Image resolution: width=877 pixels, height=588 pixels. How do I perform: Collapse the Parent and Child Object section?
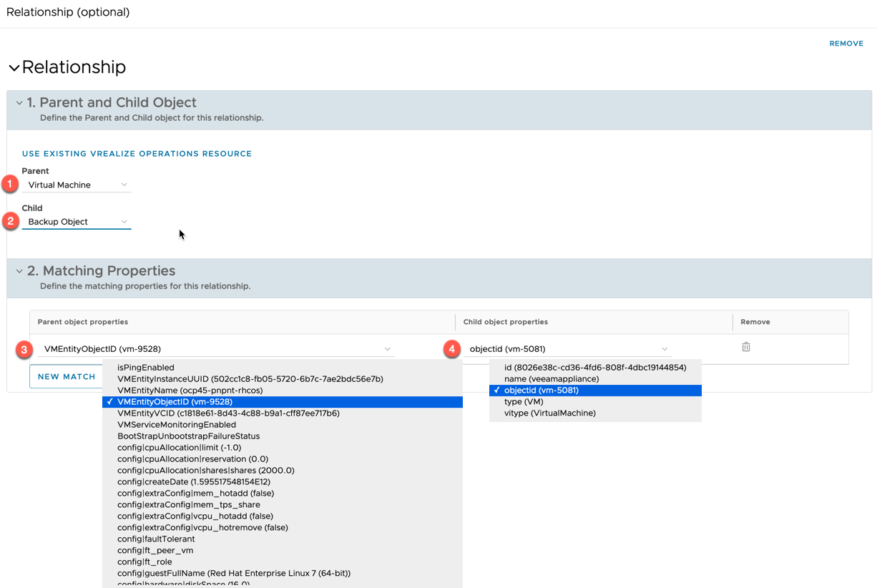19,103
